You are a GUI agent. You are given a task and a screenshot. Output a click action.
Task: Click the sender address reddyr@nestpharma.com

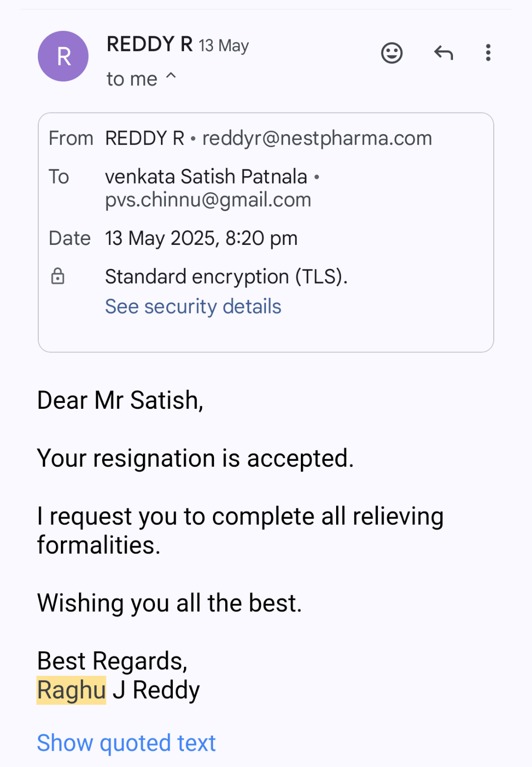[317, 138]
